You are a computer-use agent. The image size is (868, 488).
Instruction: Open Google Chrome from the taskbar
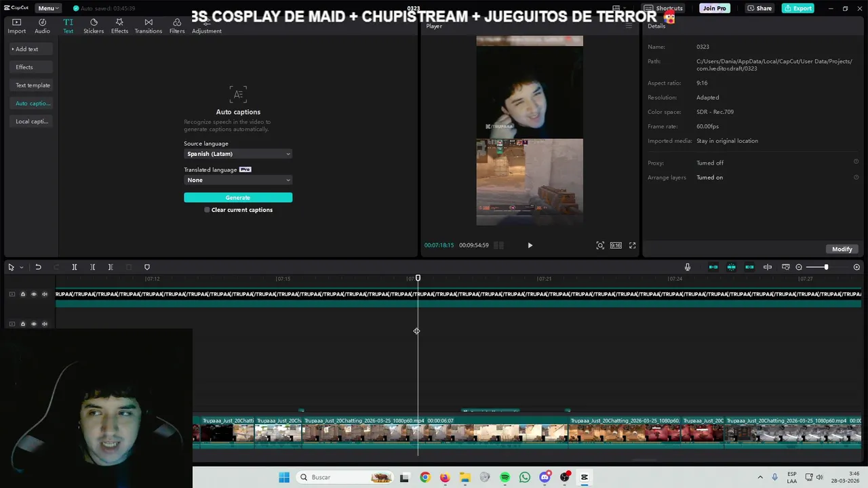click(x=425, y=477)
